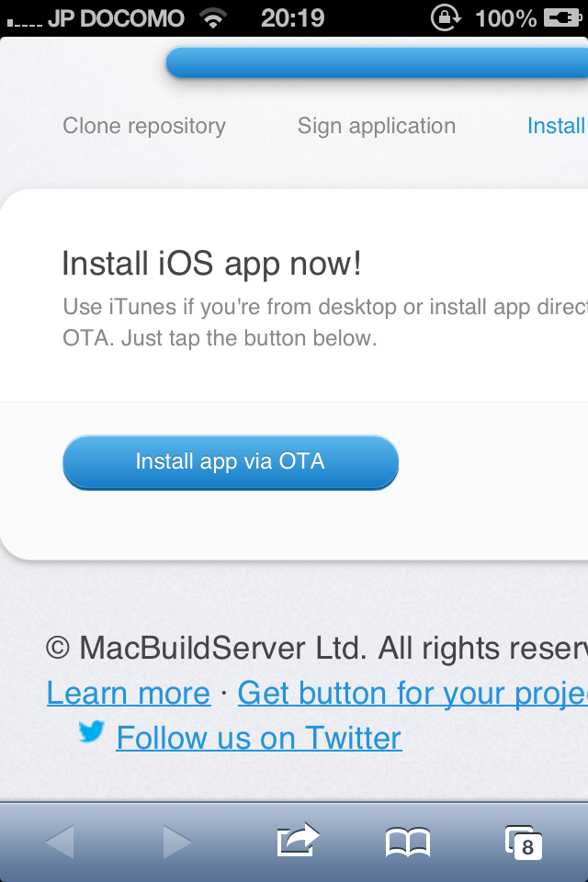Tap Safari's back arrow

60,842
